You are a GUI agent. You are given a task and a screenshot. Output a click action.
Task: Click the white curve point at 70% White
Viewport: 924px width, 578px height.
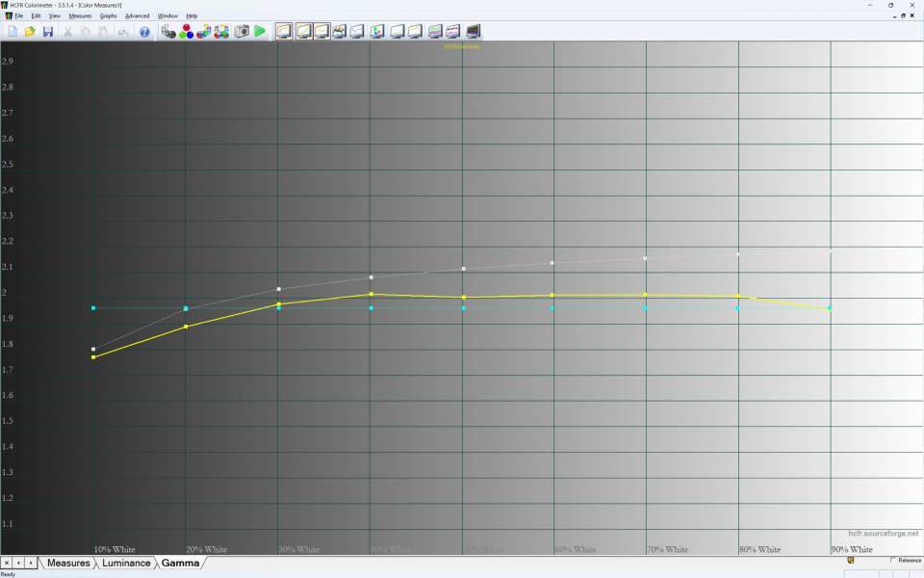coord(645,258)
